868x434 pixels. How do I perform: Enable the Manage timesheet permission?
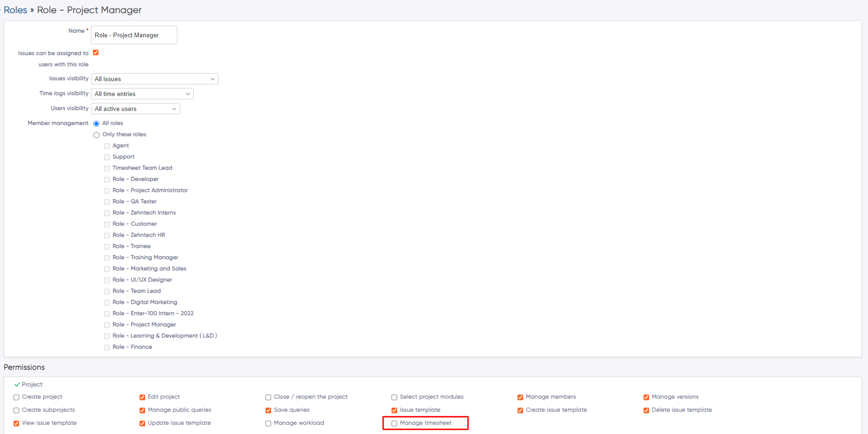coord(394,423)
